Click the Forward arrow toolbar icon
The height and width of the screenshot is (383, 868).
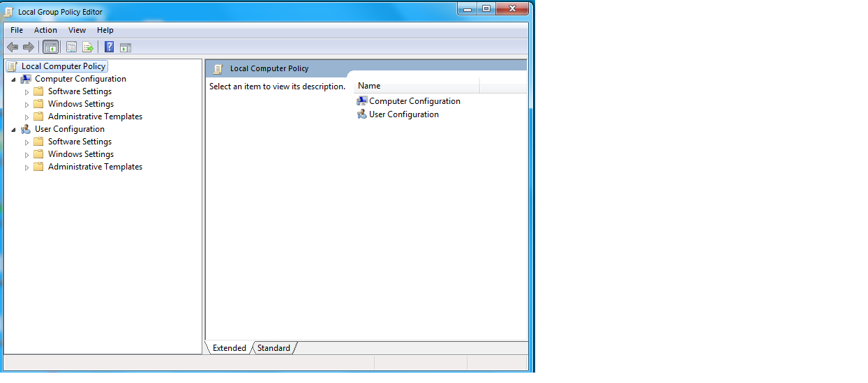pos(29,47)
